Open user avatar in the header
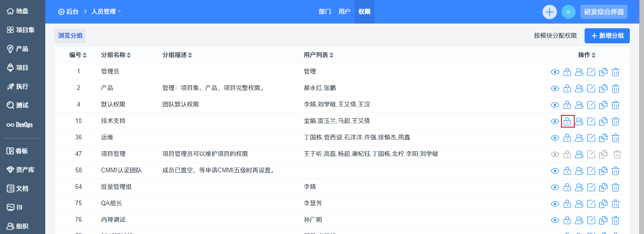The image size is (644, 234). point(568,12)
